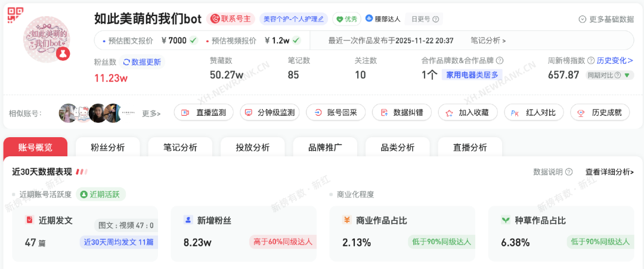
Task: Edit the 美容个护-个人护理 category tag
Action: tap(293, 19)
